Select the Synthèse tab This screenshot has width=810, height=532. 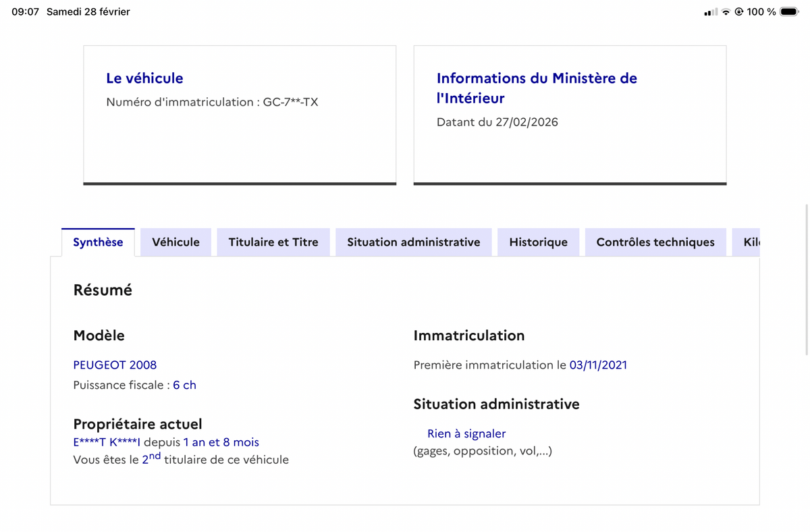click(98, 242)
